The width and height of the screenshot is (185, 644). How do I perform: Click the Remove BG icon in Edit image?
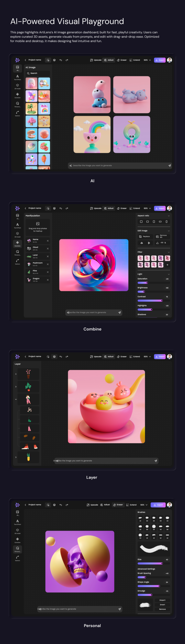(x=157, y=236)
